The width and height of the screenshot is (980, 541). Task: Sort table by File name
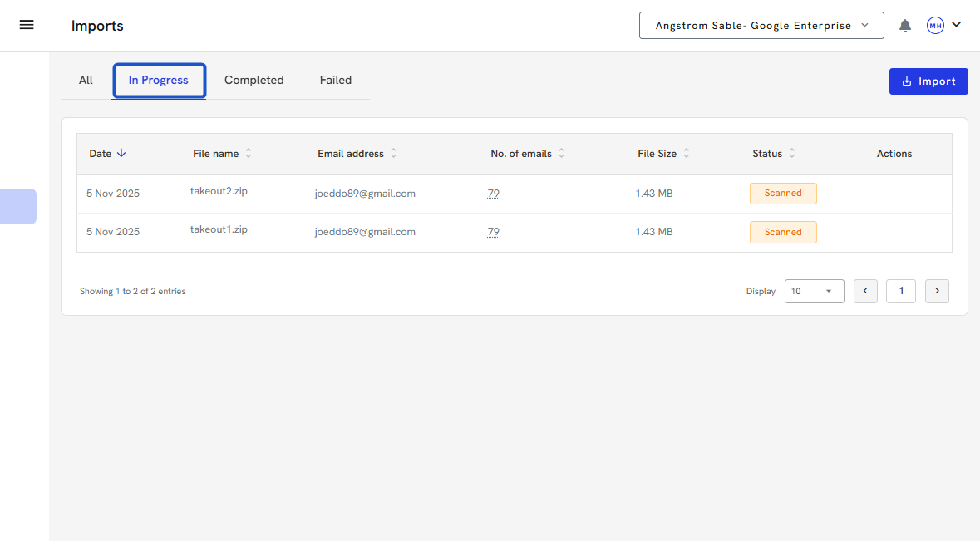(x=249, y=154)
